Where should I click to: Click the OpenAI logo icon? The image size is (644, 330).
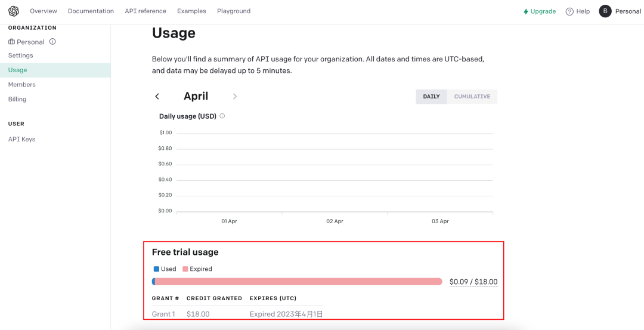coord(14,11)
